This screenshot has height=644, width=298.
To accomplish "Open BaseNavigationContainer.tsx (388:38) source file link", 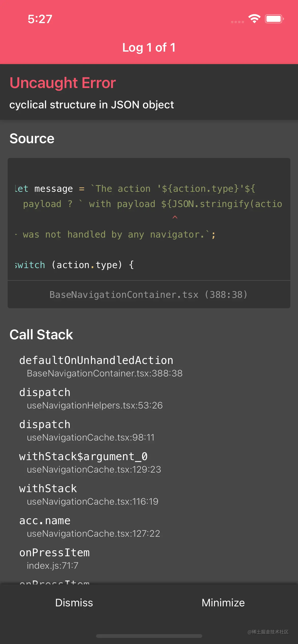I will pos(149,295).
